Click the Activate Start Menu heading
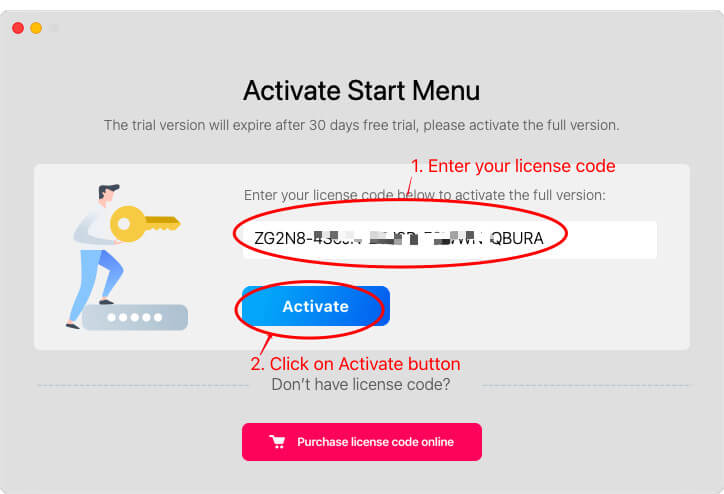Viewport: 724px width, 494px height. 362,90
